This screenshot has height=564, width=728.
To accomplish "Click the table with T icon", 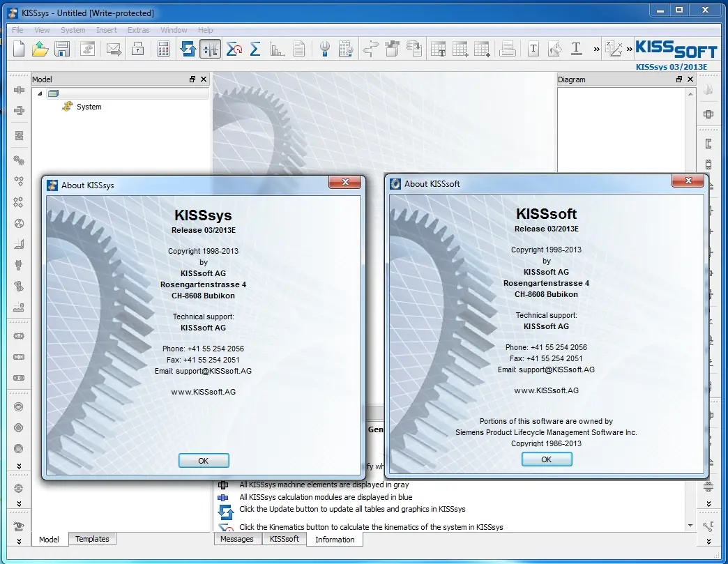I will click(x=438, y=48).
